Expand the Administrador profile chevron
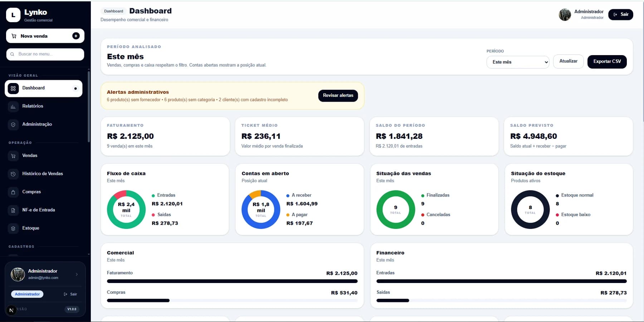 pyautogui.click(x=77, y=274)
